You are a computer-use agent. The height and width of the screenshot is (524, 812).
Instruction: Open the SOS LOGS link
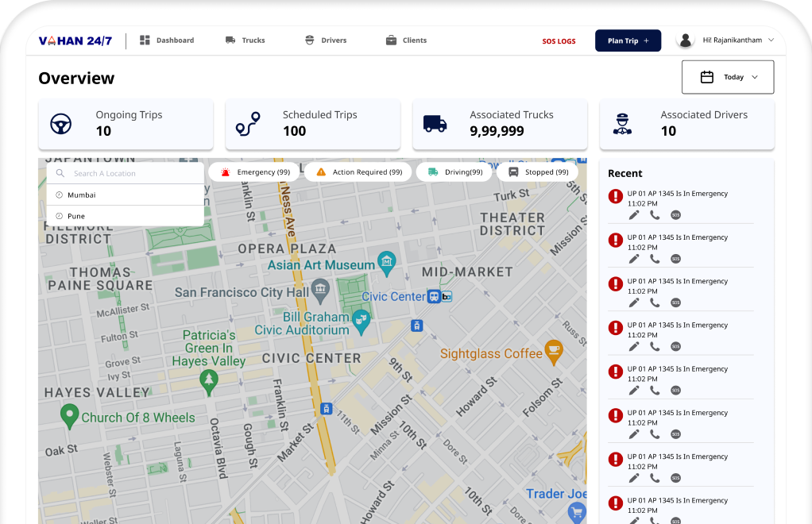(559, 41)
